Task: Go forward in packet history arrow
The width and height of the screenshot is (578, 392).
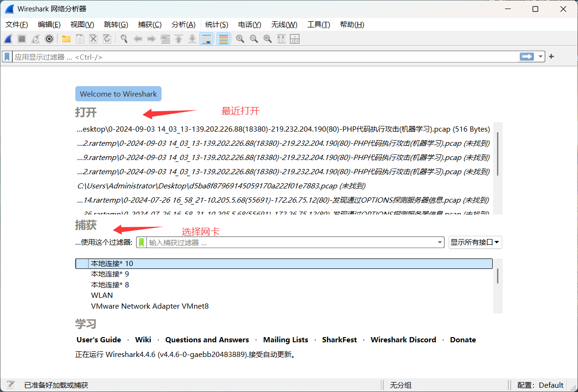Action: coord(152,39)
